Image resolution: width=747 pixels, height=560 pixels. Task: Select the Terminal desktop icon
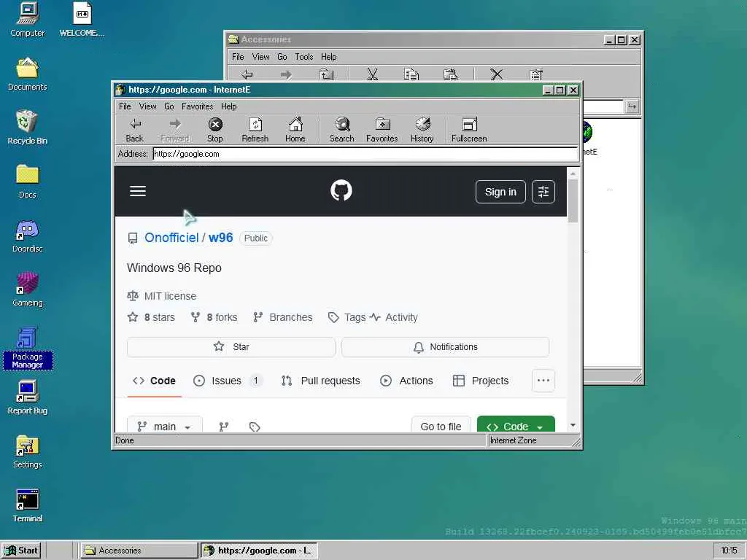click(x=27, y=506)
